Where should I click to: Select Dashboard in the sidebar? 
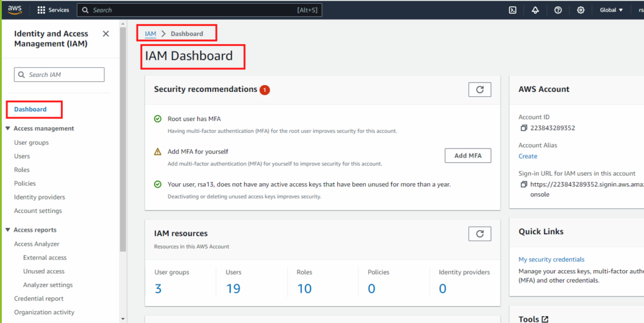(30, 110)
